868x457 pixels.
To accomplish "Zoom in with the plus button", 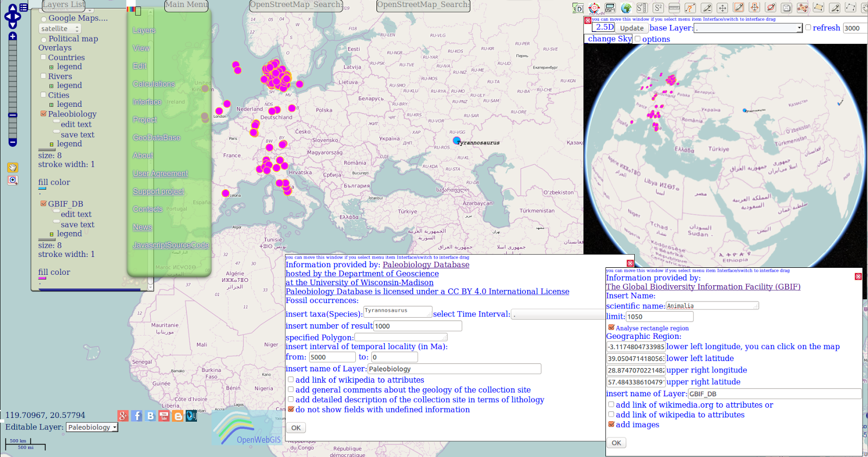I will point(12,36).
